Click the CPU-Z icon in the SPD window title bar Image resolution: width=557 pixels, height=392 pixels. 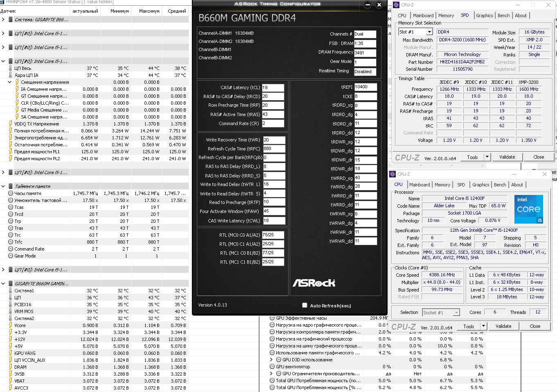[396, 5]
